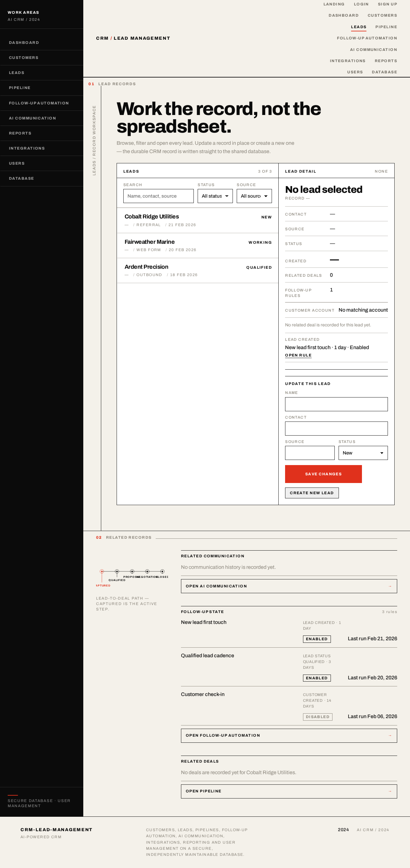
Task: Open Database in the sidebar
Action: [x=41, y=178]
